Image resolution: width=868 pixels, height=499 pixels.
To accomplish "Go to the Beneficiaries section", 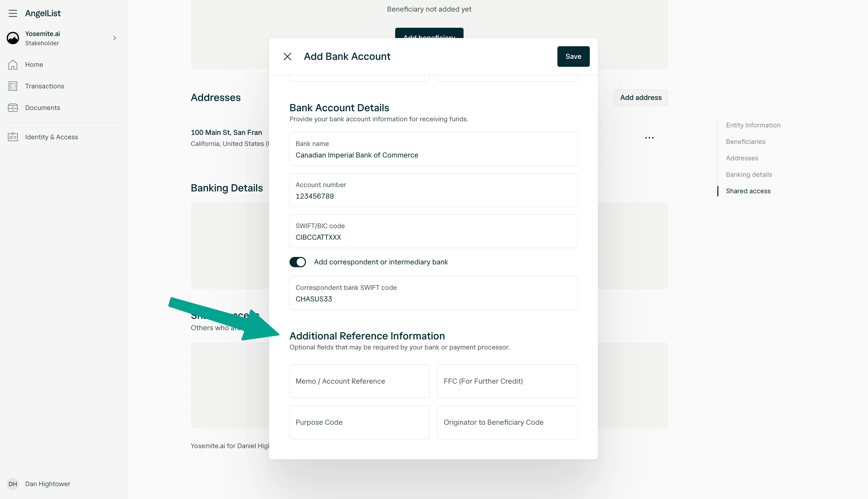I will pyautogui.click(x=746, y=141).
